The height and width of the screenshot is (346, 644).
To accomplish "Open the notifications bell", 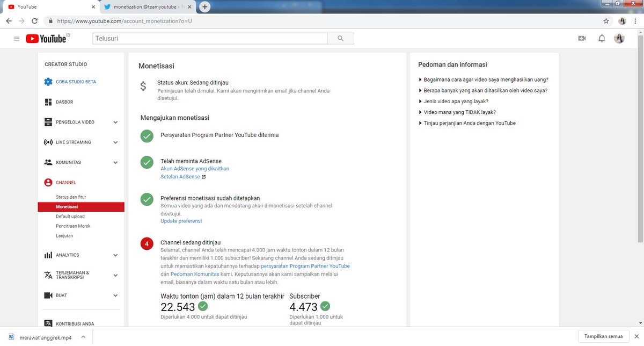I will click(602, 39).
